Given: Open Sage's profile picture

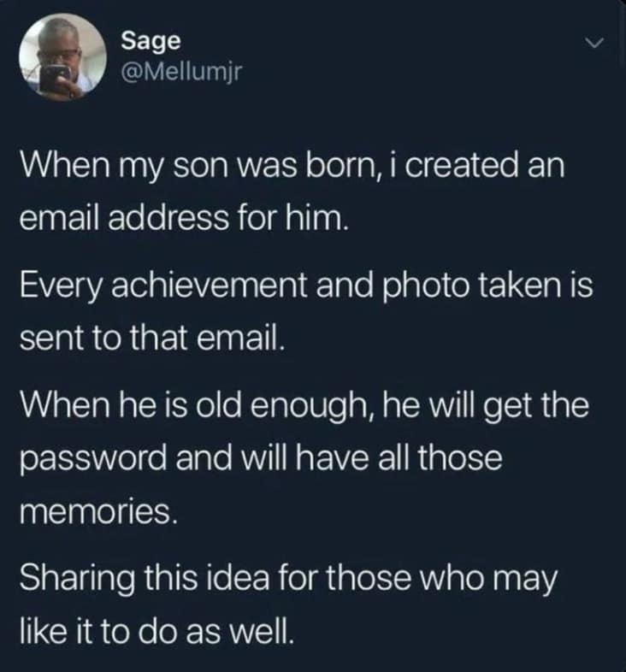Looking at the screenshot, I should (57, 57).
